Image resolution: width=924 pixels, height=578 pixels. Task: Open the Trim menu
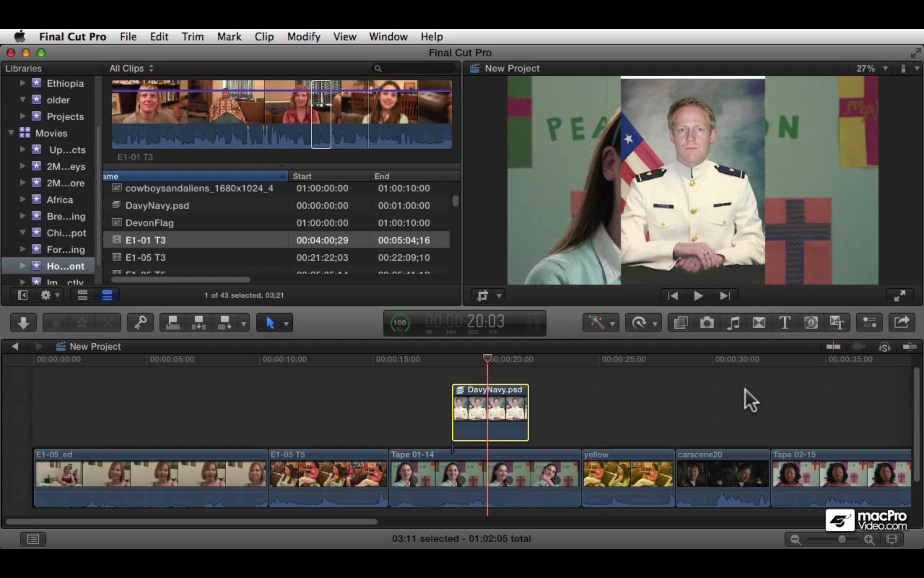click(x=192, y=37)
